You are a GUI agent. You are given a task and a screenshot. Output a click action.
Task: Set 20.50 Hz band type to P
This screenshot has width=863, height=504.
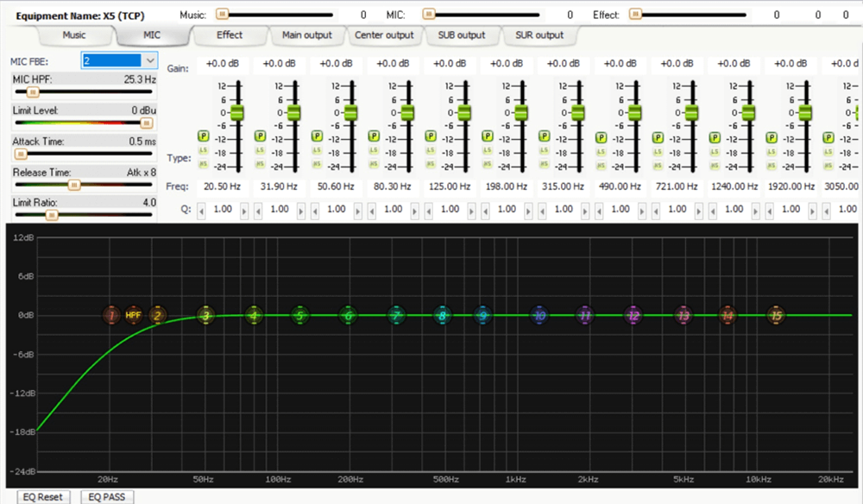(203, 135)
